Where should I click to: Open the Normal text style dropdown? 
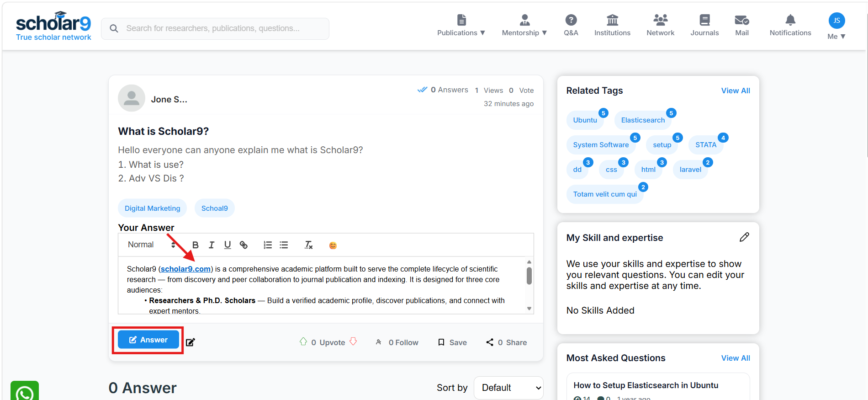point(152,245)
